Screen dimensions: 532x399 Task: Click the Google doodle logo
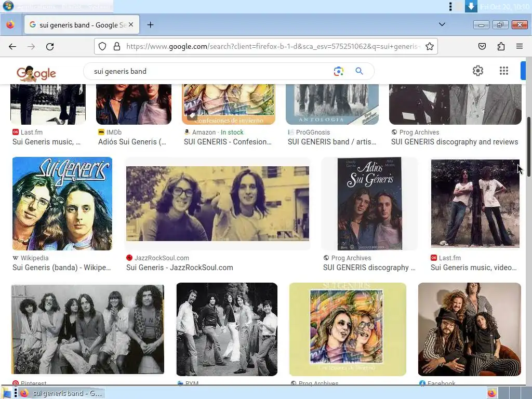tap(36, 73)
